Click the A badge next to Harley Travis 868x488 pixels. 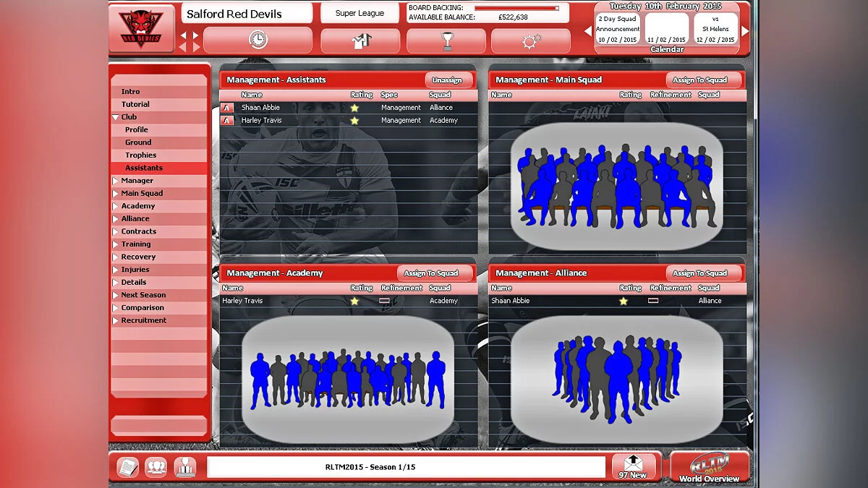click(227, 121)
